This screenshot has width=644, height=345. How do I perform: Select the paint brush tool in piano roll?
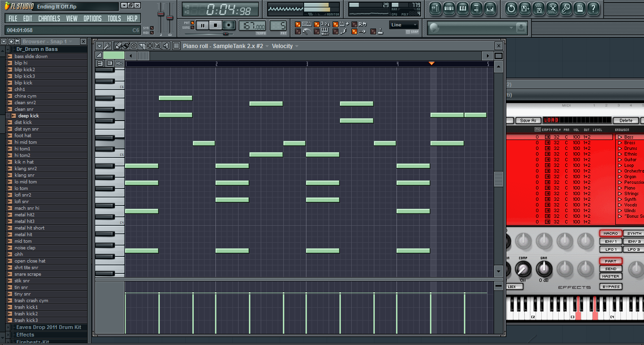click(126, 46)
